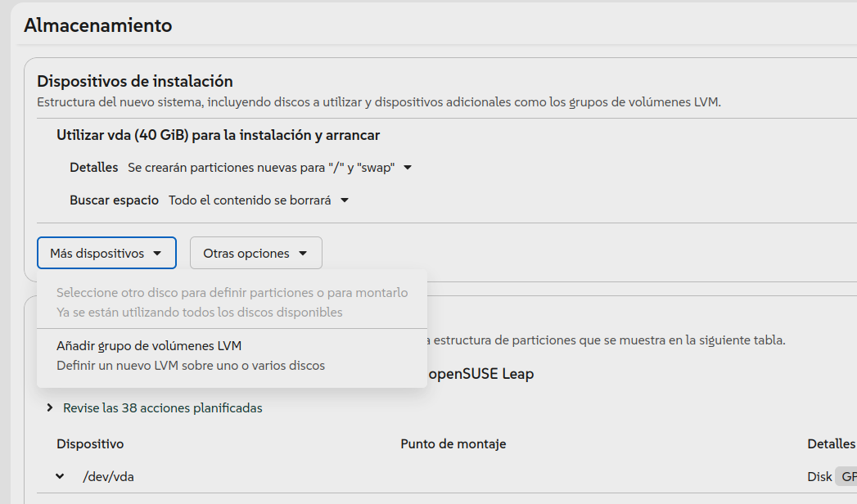Click the Dispositivo column header

pos(90,443)
